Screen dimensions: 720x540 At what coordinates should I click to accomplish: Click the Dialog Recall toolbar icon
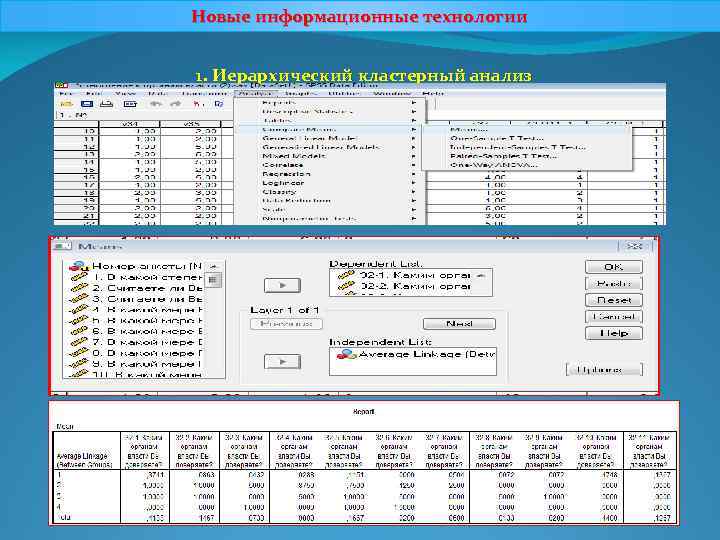click(x=130, y=104)
